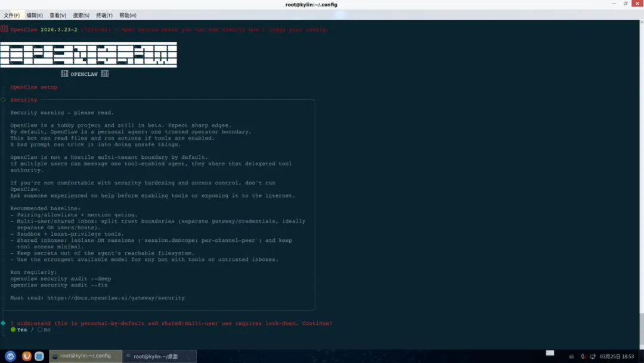Click the window title root@kylin:~/.config

[x=311, y=5]
